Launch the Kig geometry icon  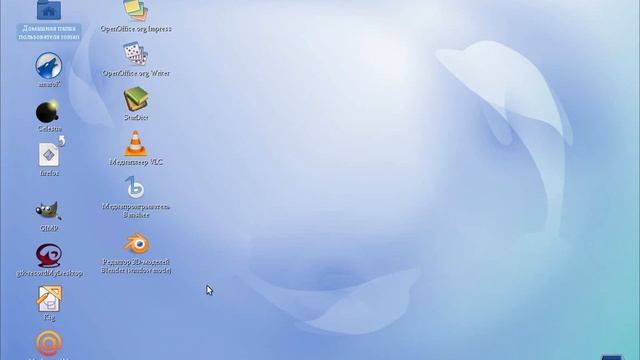point(49,299)
